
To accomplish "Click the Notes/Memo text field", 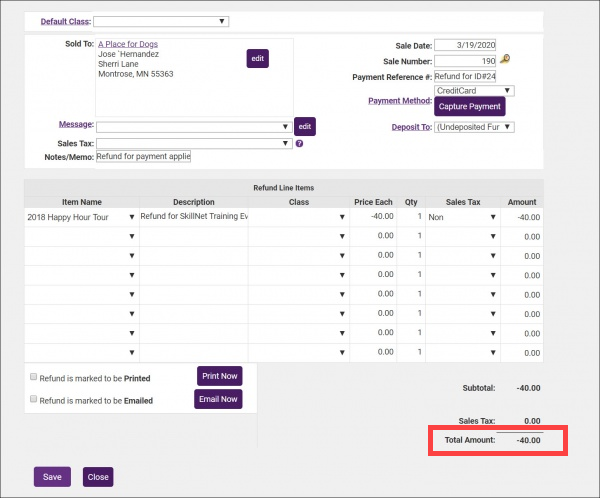I will pyautogui.click(x=142, y=157).
